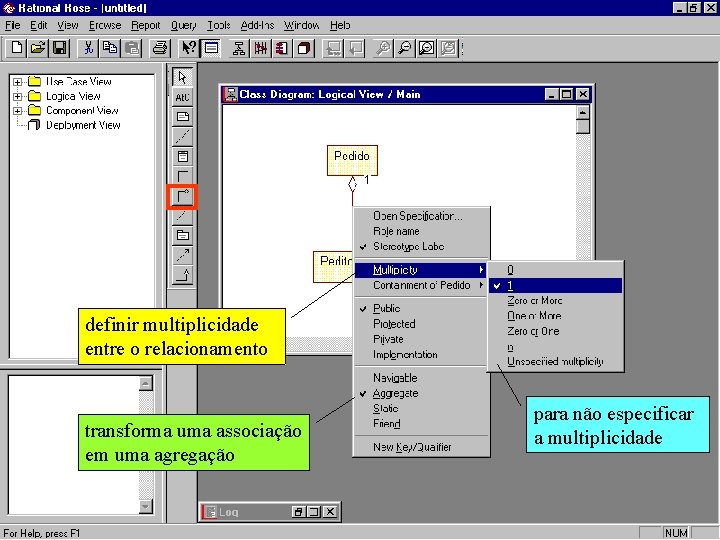The height and width of the screenshot is (540, 720).
Task: Select the ABC Text Box tool
Action: pos(182,97)
